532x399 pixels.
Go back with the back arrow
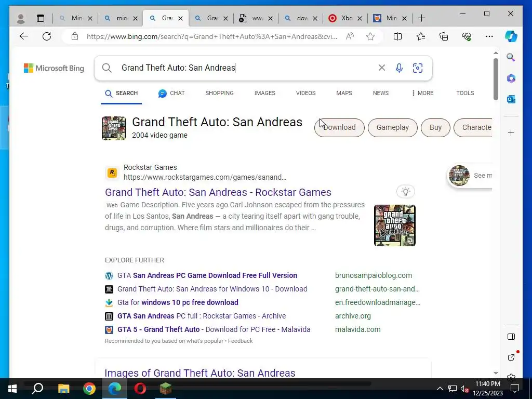pyautogui.click(x=24, y=36)
